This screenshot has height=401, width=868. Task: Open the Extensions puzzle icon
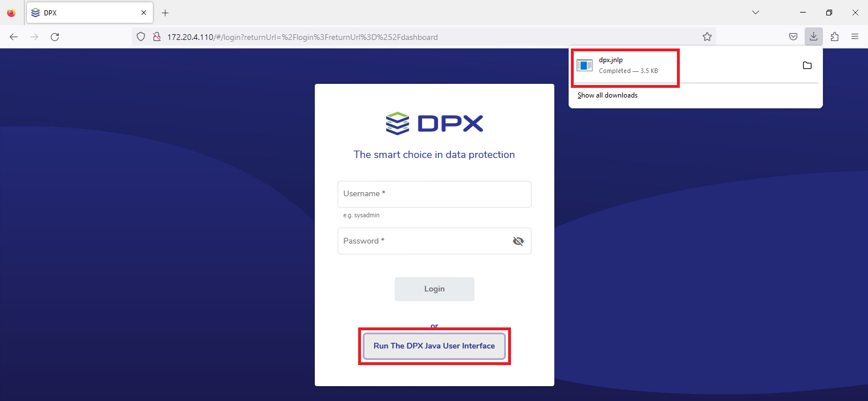pos(834,37)
